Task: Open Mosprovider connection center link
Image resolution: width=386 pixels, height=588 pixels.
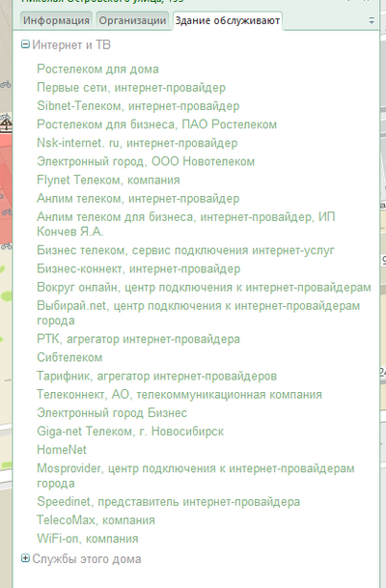Action: click(196, 476)
